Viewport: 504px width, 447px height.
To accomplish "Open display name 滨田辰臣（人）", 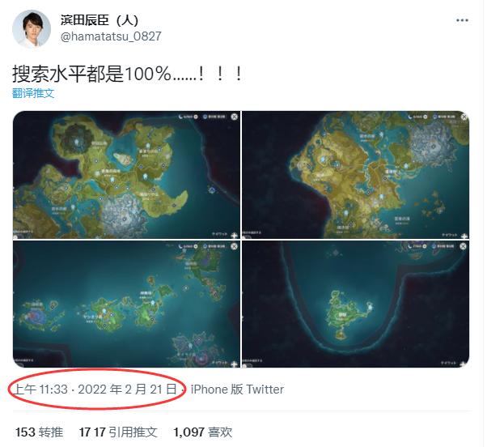I will [x=100, y=20].
